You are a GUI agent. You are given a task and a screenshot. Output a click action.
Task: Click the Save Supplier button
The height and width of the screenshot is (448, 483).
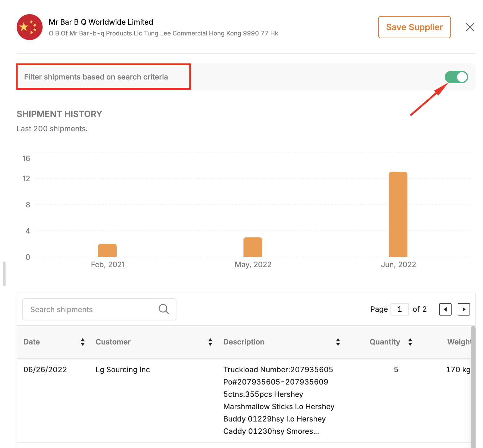pos(414,27)
